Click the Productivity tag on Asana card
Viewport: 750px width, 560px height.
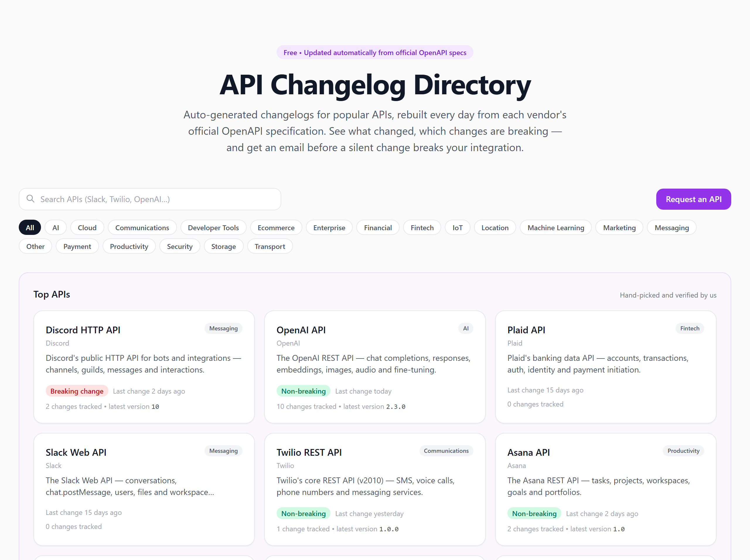click(683, 450)
